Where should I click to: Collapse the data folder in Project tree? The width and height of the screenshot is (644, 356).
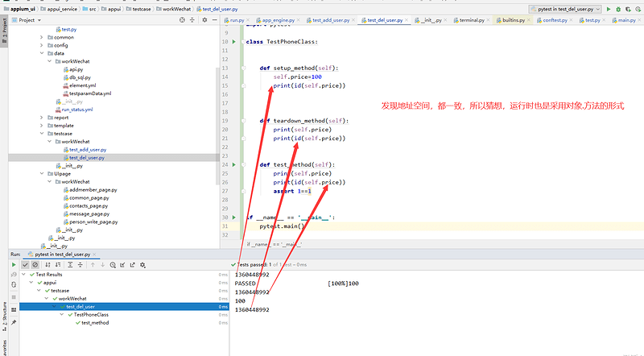(x=42, y=53)
